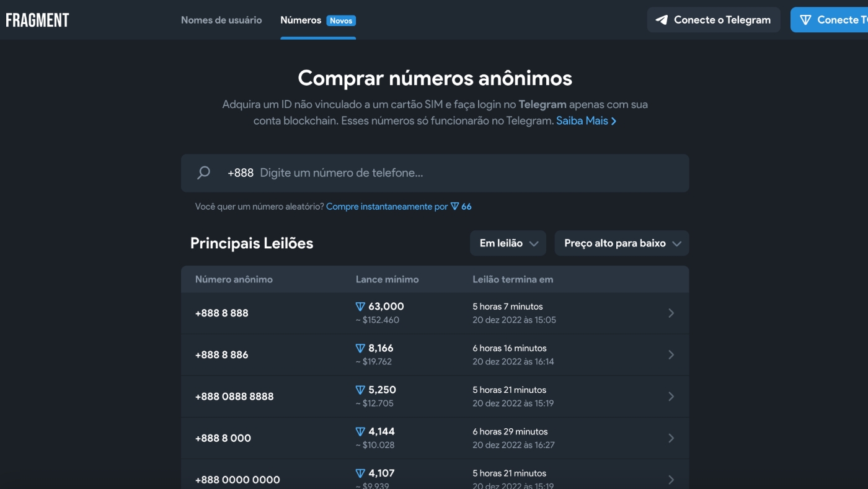The height and width of the screenshot is (489, 868).
Task: Select number +888 8 886
Action: point(221,355)
